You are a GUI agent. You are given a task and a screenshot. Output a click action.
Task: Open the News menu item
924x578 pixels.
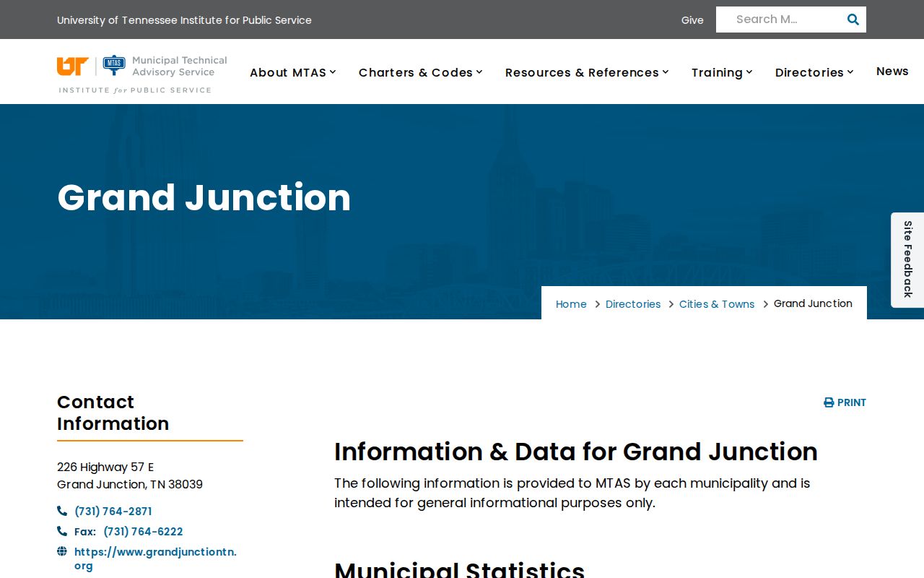(x=892, y=71)
